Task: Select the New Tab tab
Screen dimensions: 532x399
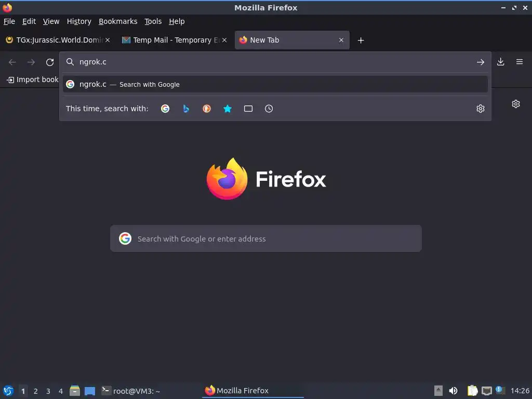Action: (x=292, y=40)
